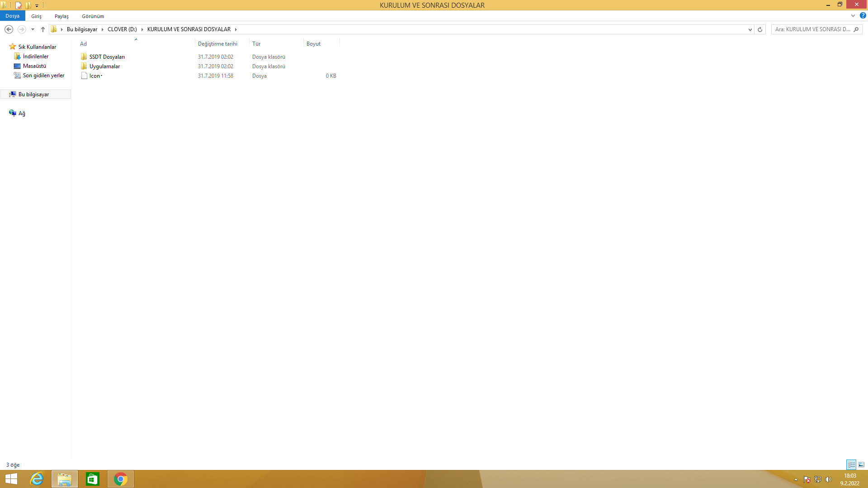Expand the ribbon with the chevron

pos(853,16)
